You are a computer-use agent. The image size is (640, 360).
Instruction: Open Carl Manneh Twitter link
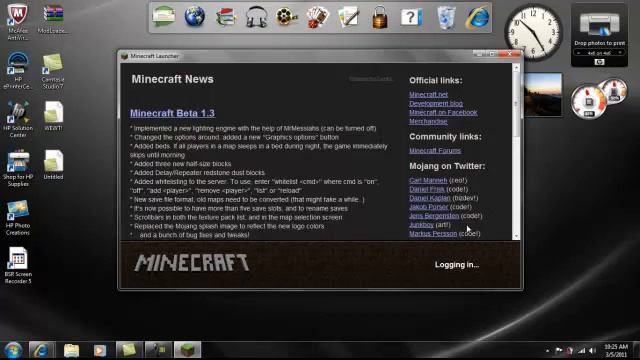tap(428, 180)
